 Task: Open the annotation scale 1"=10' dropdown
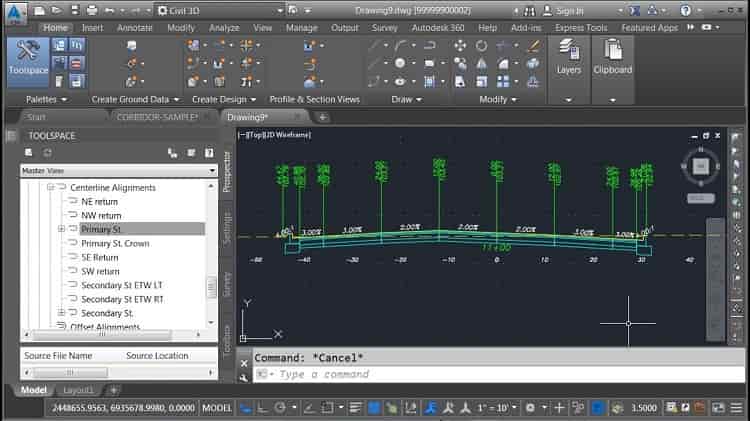[x=497, y=408]
